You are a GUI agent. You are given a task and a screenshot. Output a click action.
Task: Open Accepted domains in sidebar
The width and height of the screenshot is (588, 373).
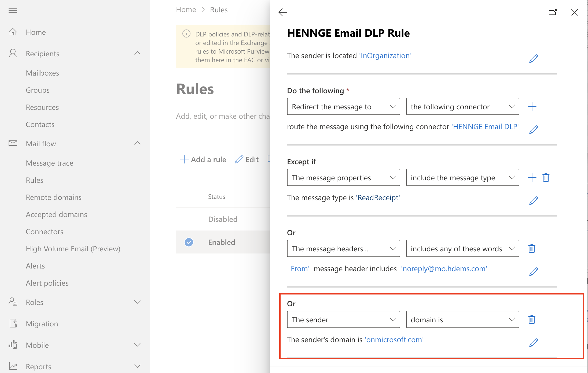click(56, 214)
